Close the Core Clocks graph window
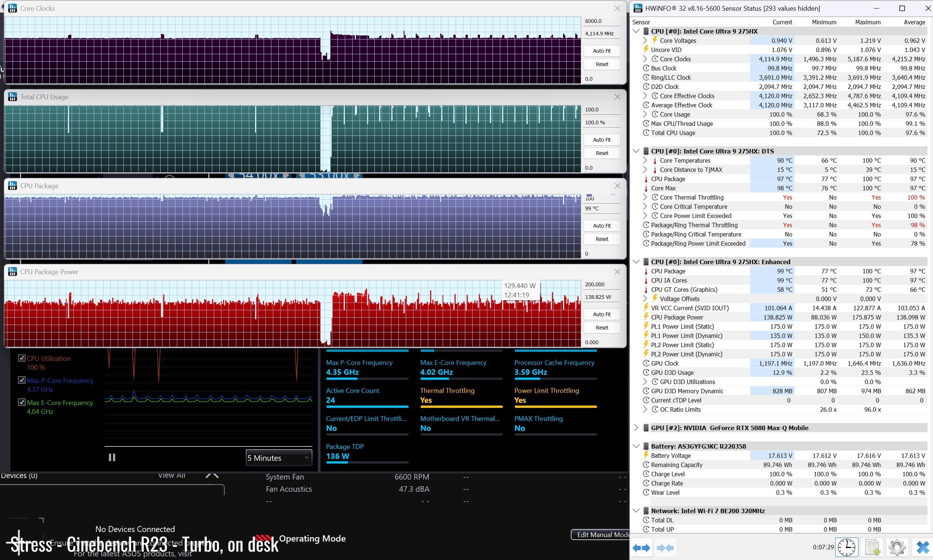This screenshot has height=560, width=933. click(617, 8)
